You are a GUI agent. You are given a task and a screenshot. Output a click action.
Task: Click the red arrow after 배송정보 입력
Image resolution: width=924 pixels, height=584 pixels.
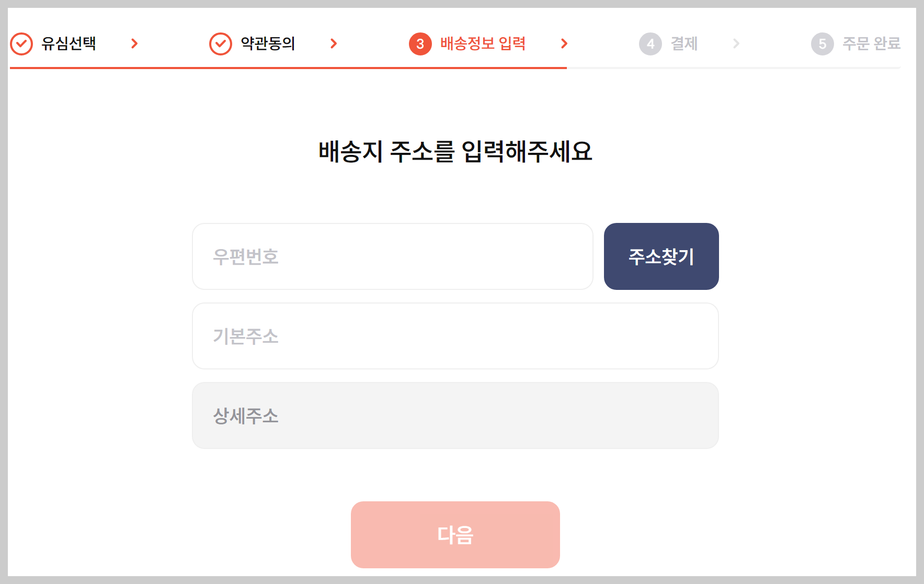click(x=564, y=43)
